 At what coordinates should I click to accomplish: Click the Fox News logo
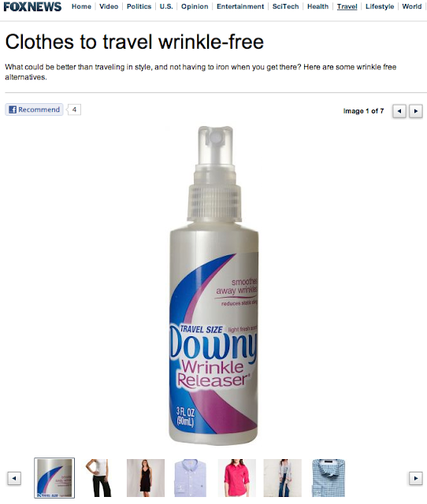point(32,7)
